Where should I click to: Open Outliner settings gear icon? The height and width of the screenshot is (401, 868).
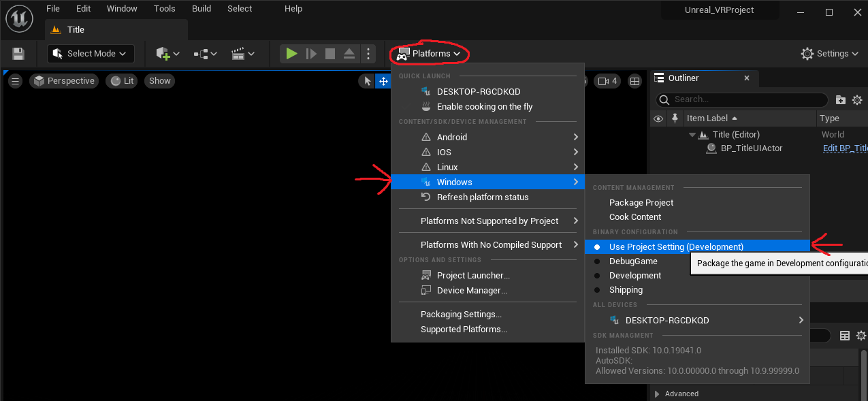click(857, 100)
